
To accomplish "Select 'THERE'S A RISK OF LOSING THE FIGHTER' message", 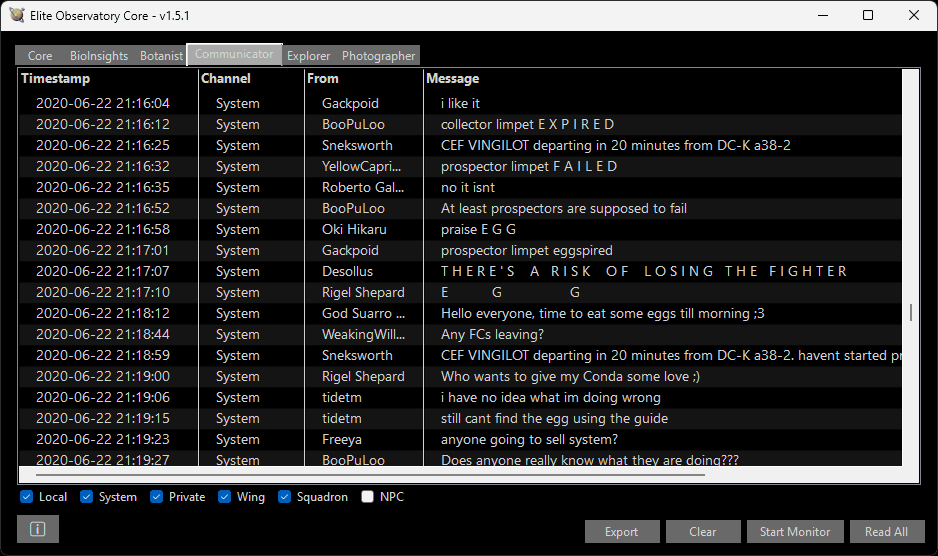I will pyautogui.click(x=644, y=271).
